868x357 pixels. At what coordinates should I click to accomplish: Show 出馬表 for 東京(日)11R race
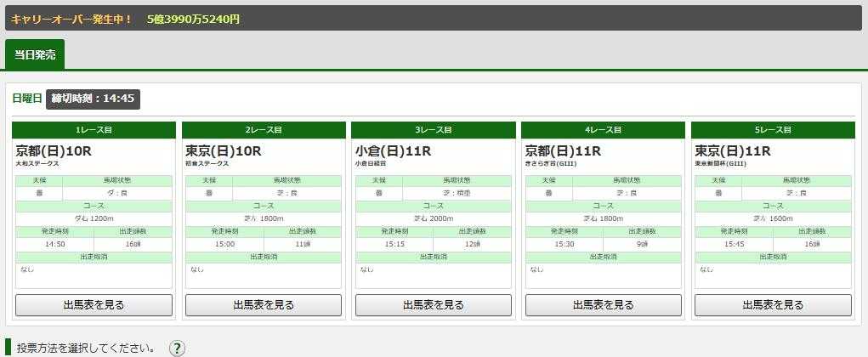[773, 305]
